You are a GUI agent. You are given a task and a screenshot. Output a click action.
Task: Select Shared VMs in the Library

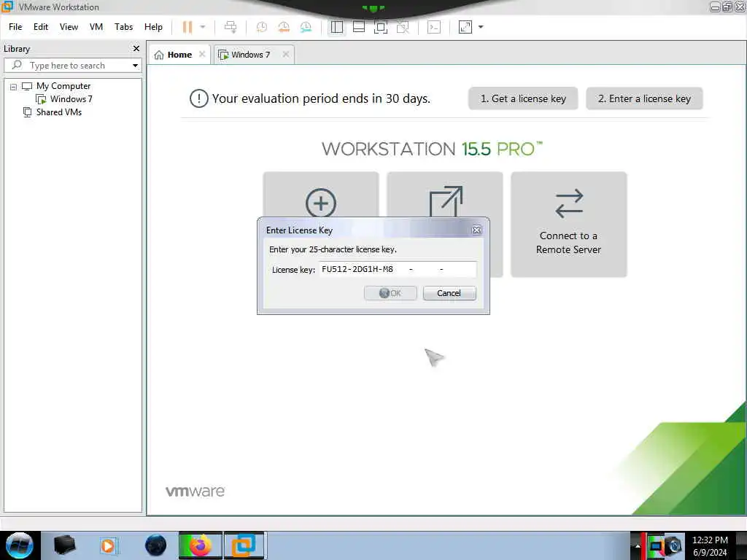click(58, 112)
